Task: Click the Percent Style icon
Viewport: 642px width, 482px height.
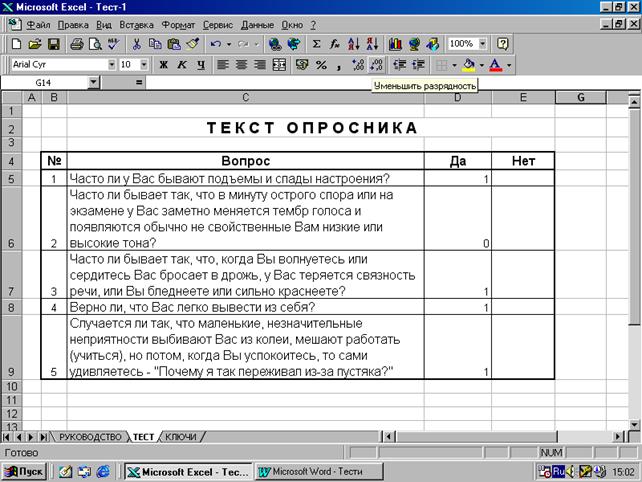Action: pos(321,65)
